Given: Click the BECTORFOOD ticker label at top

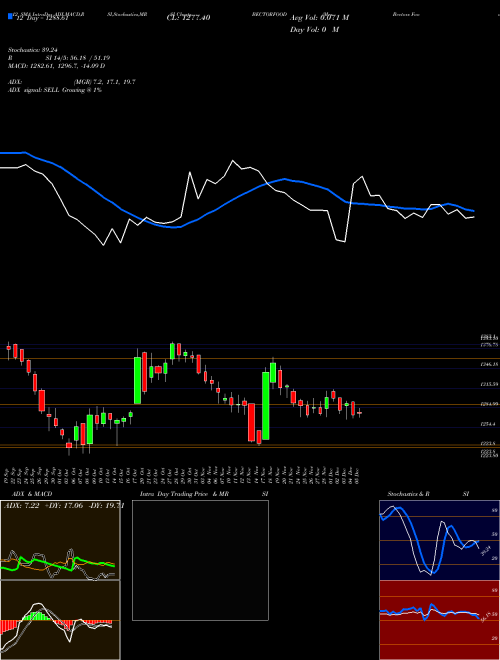Looking at the screenshot, I should click(269, 14).
